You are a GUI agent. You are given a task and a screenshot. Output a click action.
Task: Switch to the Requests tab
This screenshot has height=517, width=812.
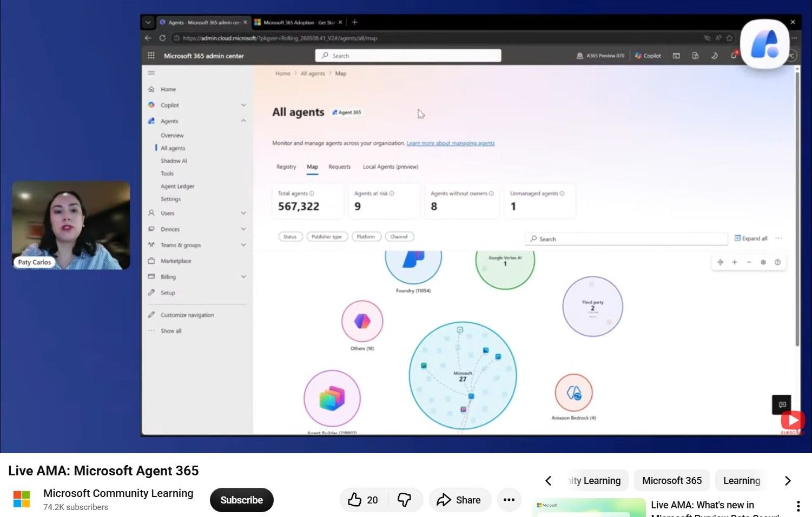coord(340,167)
